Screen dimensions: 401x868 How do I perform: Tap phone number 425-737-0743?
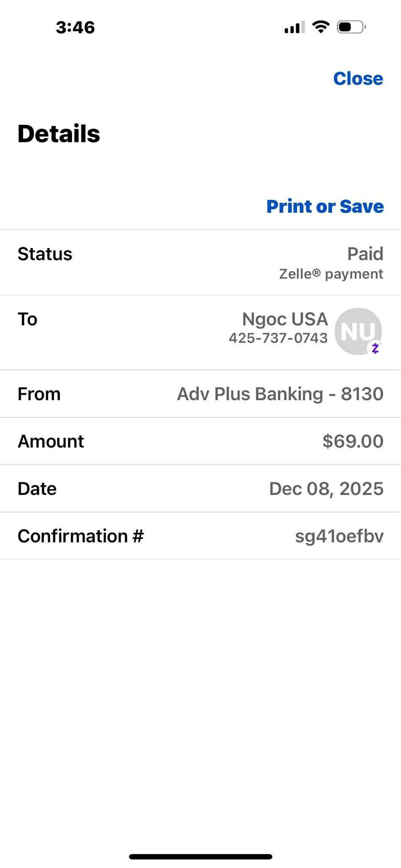pos(278,338)
